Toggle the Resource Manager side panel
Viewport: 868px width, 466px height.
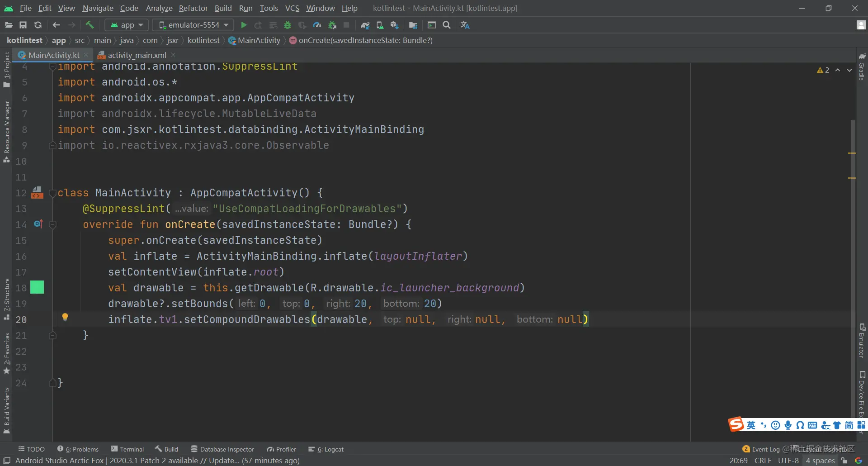click(x=7, y=132)
